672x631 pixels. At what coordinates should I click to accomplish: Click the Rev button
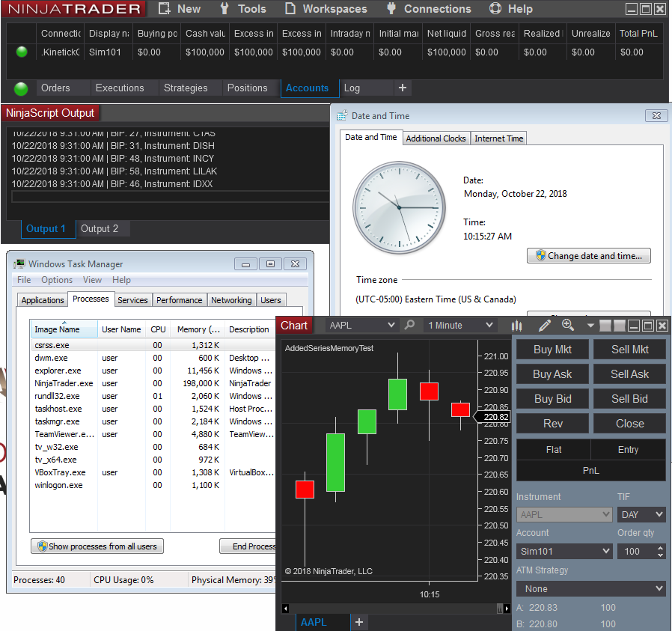click(552, 424)
